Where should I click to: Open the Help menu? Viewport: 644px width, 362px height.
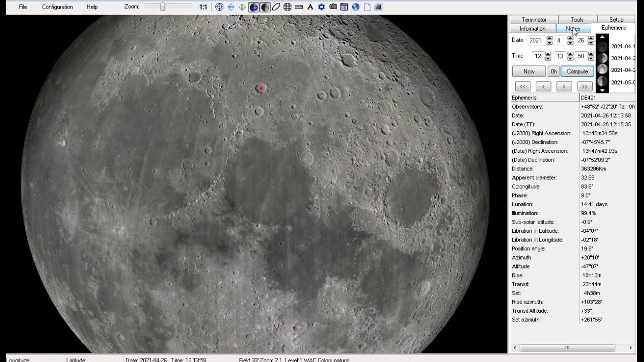pyautogui.click(x=92, y=7)
